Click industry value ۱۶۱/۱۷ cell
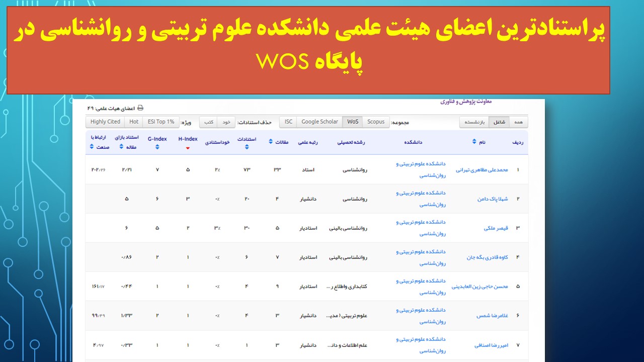 coord(98,287)
